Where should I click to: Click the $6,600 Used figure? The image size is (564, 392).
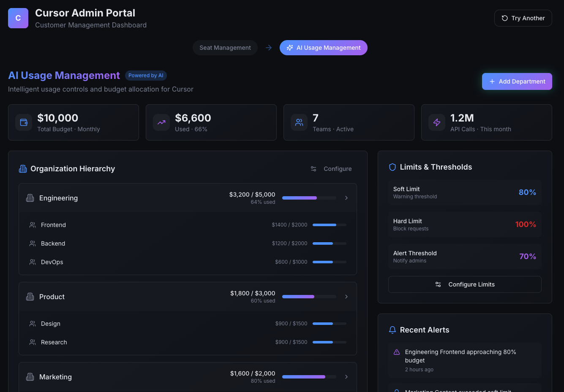pyautogui.click(x=193, y=118)
